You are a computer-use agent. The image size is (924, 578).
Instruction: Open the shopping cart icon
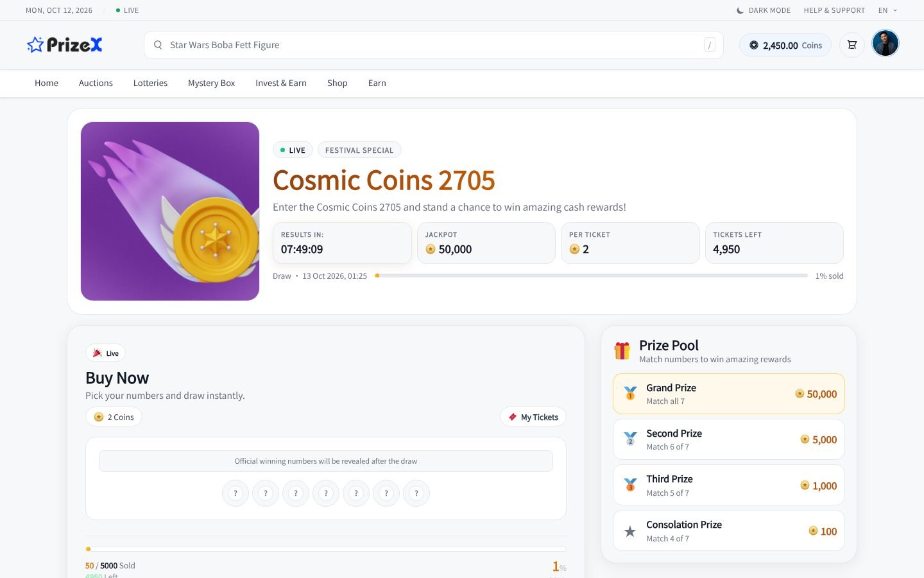click(x=852, y=45)
